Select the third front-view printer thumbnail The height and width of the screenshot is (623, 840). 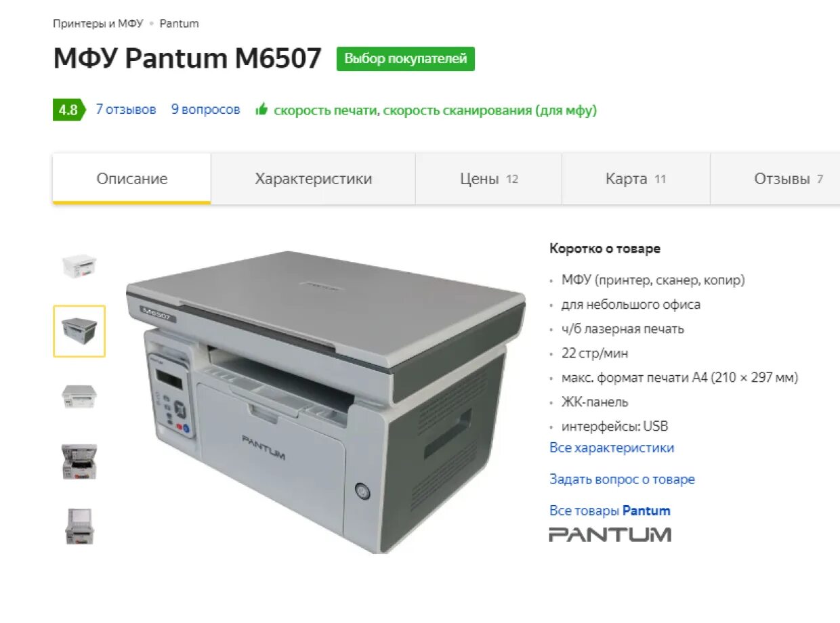pos(79,396)
